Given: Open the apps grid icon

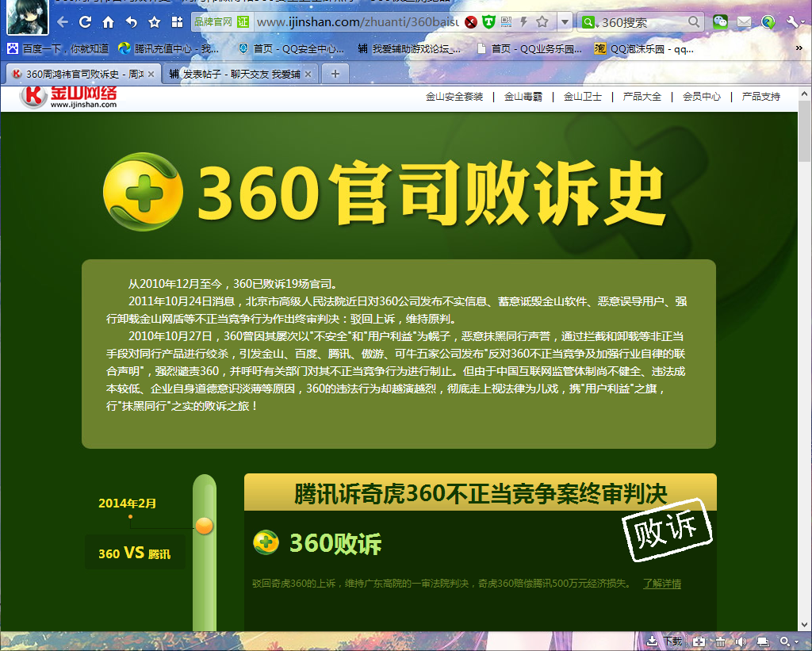Looking at the screenshot, I should pyautogui.click(x=177, y=22).
